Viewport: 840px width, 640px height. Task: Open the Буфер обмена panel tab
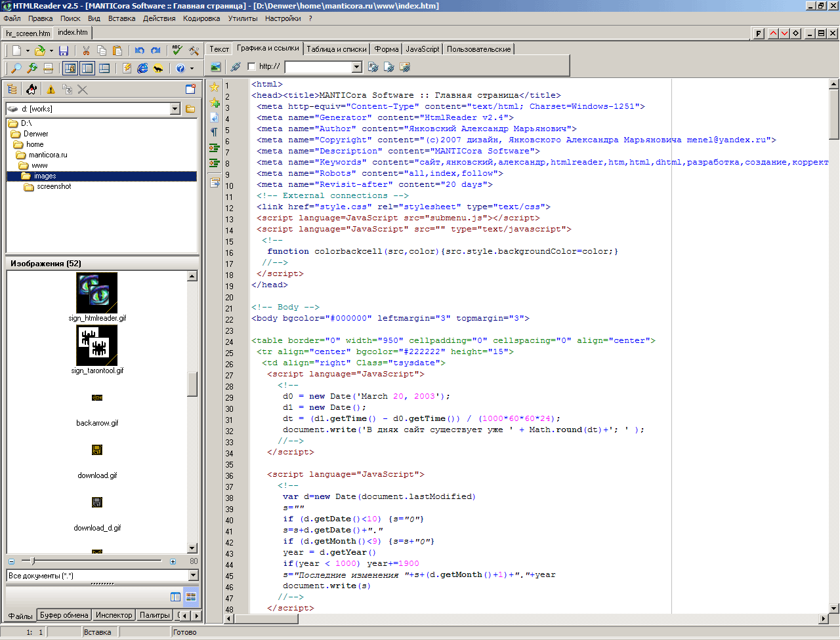click(x=64, y=615)
